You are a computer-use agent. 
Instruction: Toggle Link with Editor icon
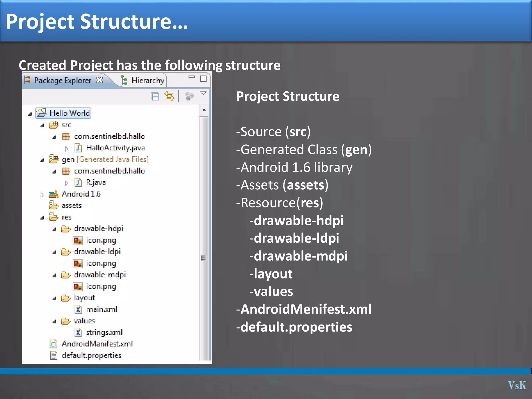click(x=169, y=96)
